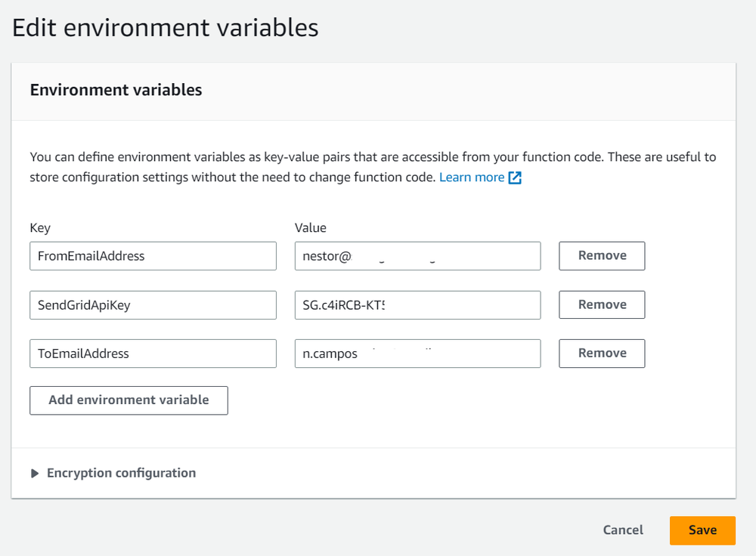Screen dimensions: 756x556
Task: Click the Environment variables section header
Action: [116, 89]
